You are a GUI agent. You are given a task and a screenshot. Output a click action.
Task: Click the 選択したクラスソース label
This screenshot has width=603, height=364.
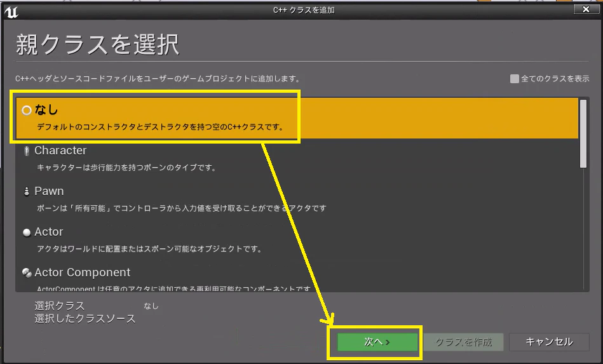pyautogui.click(x=85, y=319)
